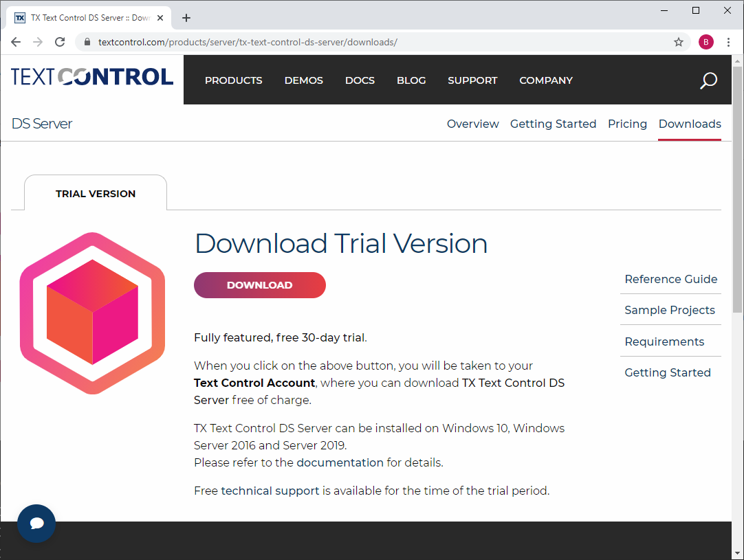Open the Reference Guide sidebar link
This screenshot has height=560, width=744.
tap(670, 279)
